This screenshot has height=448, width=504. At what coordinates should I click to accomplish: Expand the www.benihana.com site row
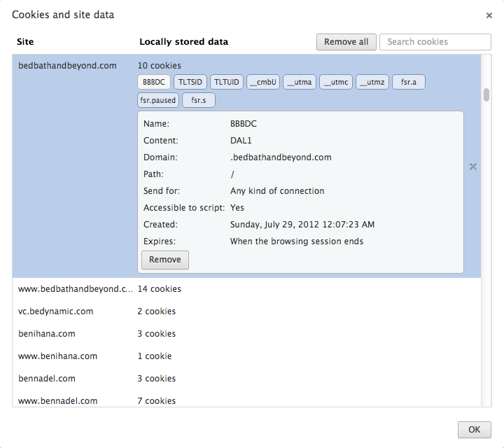[x=246, y=356]
